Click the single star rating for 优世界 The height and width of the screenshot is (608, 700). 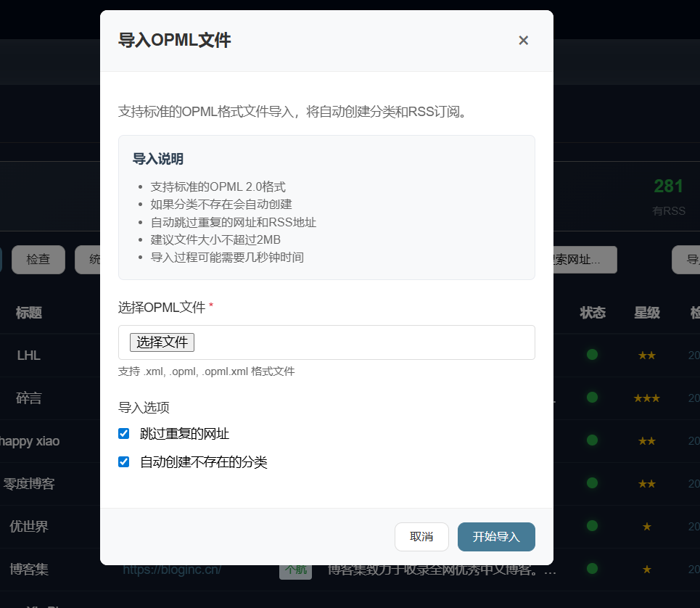646,526
